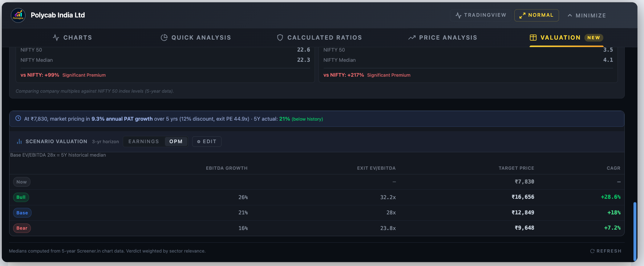
Task: Click the Normal expand arrows icon
Action: coord(522,15)
